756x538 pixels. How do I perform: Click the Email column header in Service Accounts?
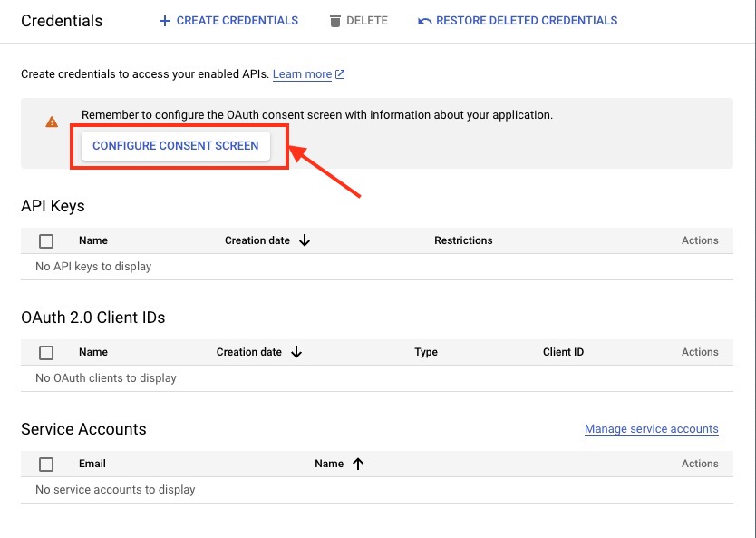point(92,464)
